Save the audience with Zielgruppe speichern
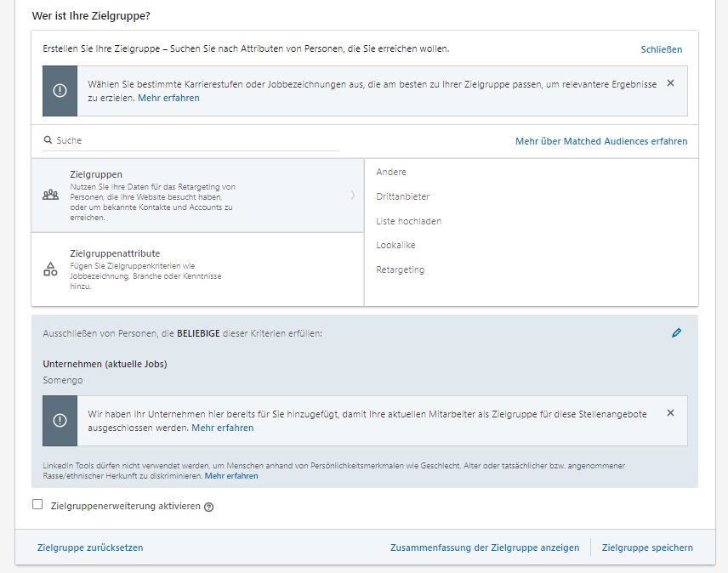 pyautogui.click(x=647, y=547)
